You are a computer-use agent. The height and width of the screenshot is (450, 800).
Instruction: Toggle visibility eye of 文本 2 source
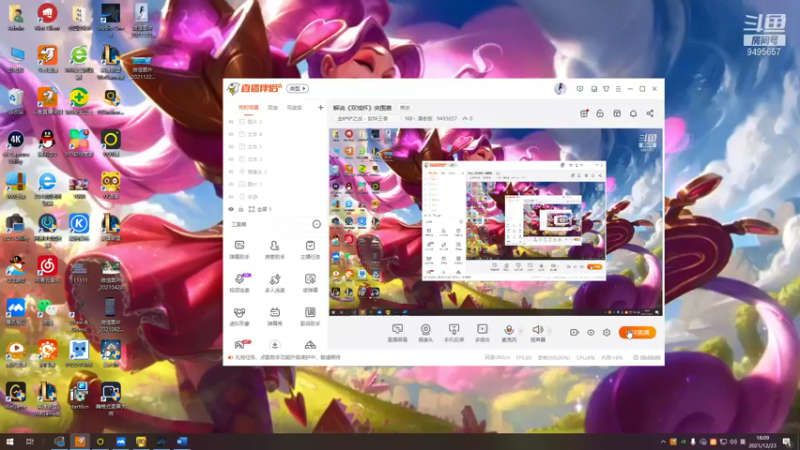pos(231,159)
